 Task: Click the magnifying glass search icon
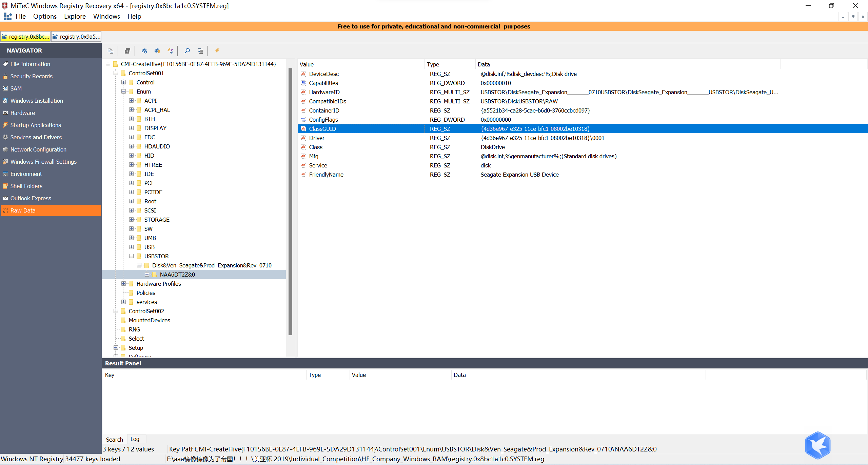click(x=187, y=51)
